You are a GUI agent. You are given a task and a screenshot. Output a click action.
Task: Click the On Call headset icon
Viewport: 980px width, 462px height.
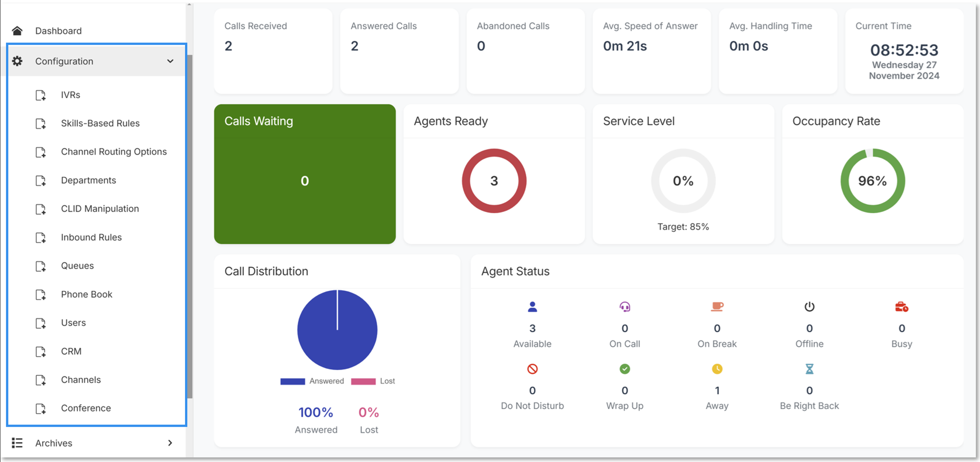tap(625, 307)
